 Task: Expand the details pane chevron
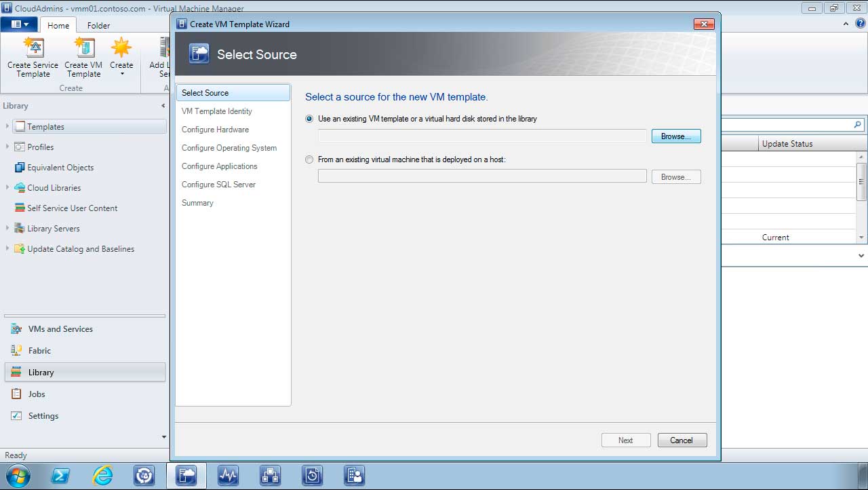point(861,256)
